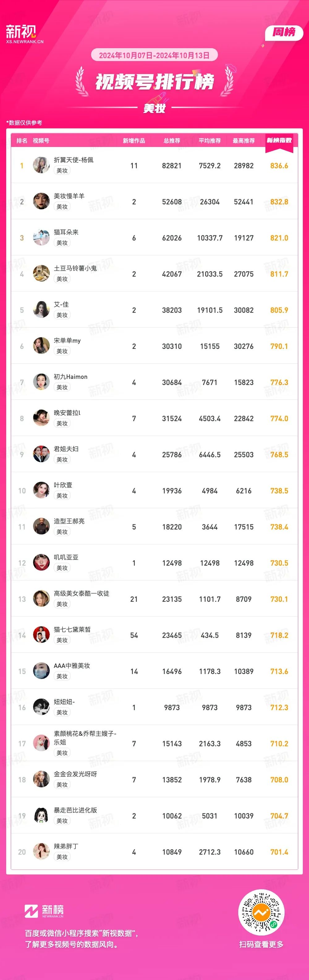309x980 pixels.
Task: Sort by 总推荐 column header
Action: coord(172,141)
